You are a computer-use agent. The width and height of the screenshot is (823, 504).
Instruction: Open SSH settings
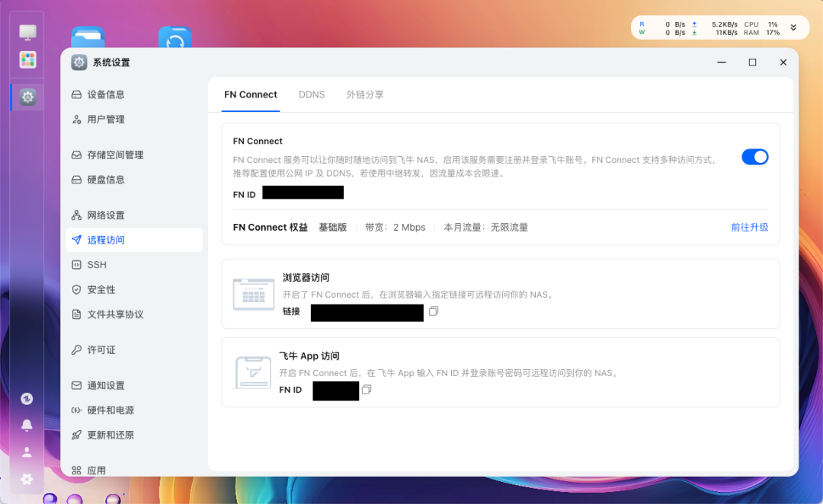point(134,264)
